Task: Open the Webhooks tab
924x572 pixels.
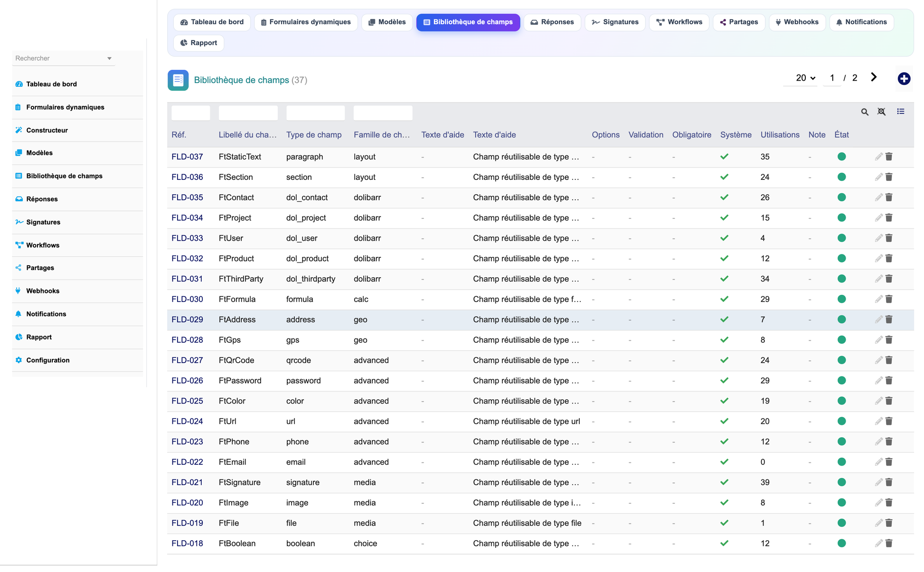Action: (797, 22)
